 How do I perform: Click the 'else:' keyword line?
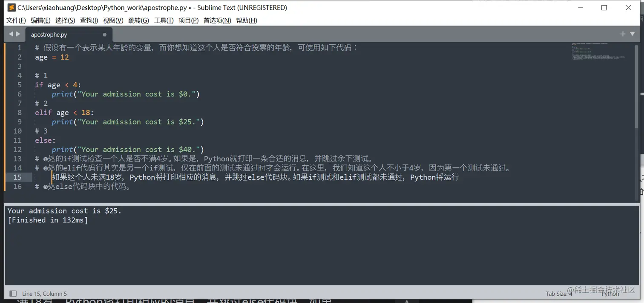pyautogui.click(x=45, y=140)
